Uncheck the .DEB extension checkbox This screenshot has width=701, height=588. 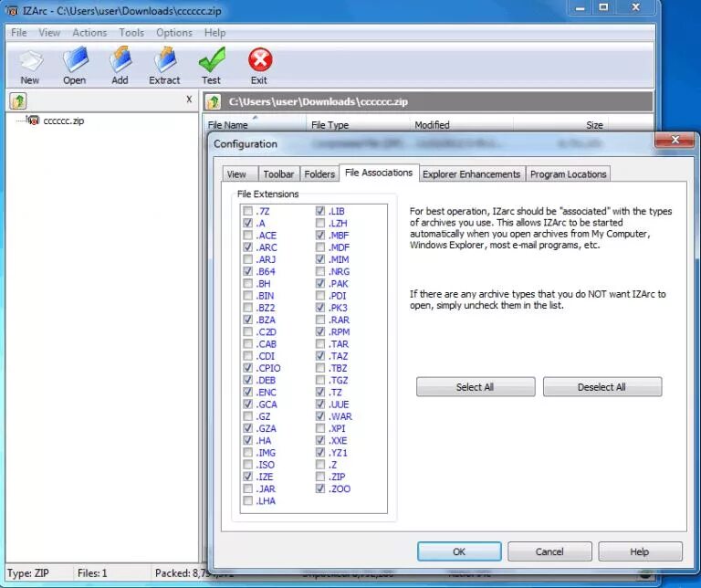tap(247, 380)
